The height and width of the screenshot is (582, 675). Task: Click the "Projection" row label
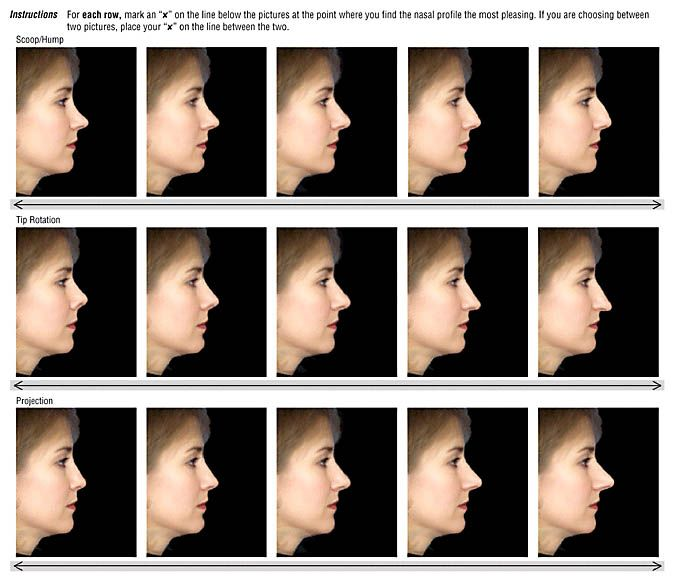[x=34, y=401]
